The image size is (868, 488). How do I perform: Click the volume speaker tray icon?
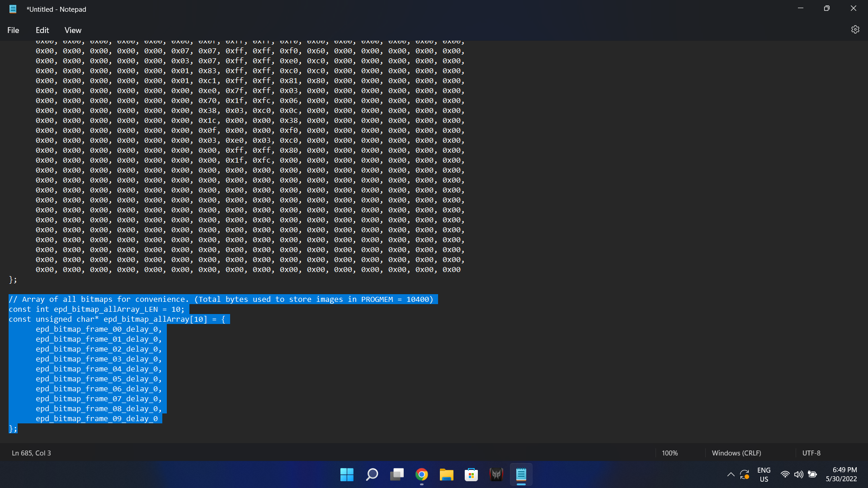point(798,474)
